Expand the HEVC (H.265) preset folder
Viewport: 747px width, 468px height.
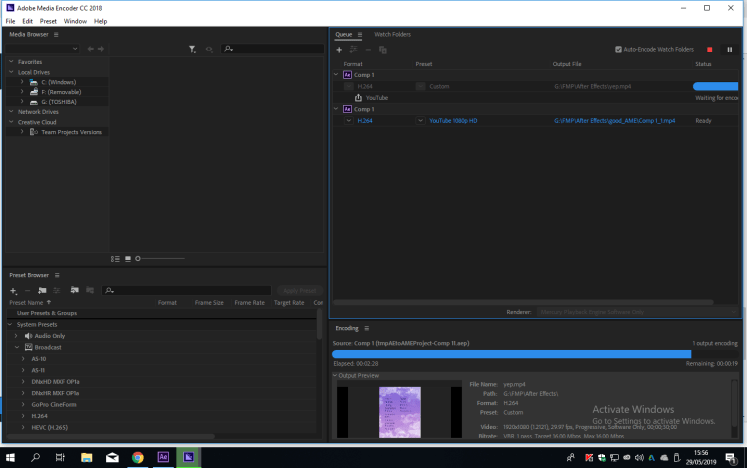coord(23,427)
